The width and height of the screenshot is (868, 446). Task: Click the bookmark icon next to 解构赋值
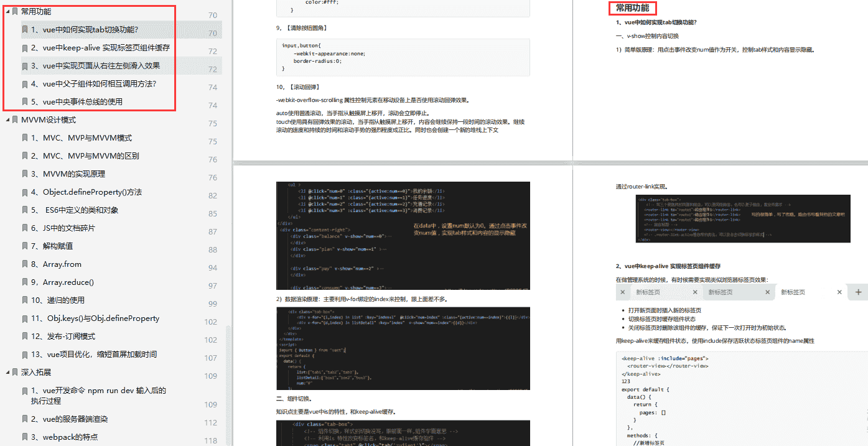pyautogui.click(x=25, y=246)
